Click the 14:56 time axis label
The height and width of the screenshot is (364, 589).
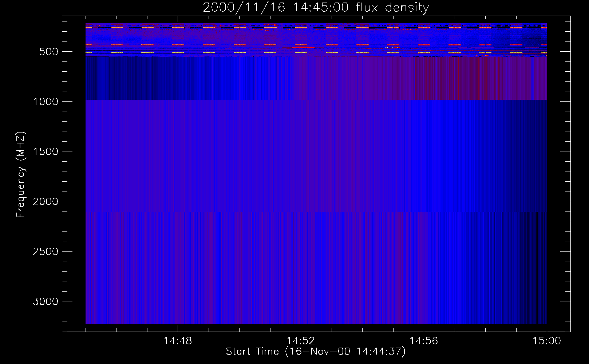click(x=424, y=341)
